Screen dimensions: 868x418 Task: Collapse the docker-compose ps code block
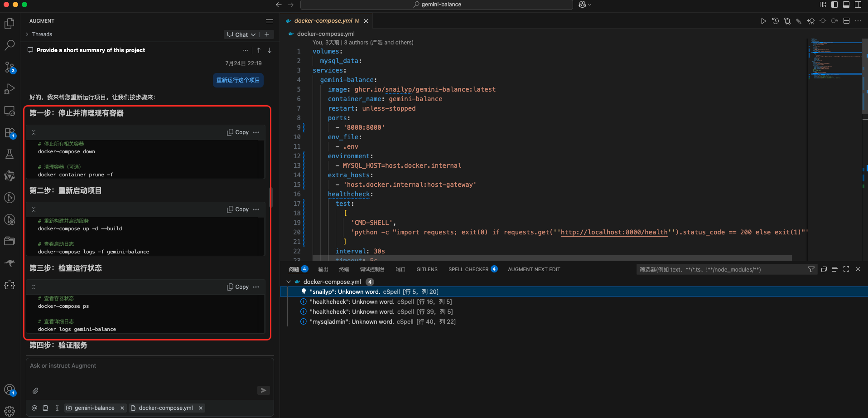(34, 287)
